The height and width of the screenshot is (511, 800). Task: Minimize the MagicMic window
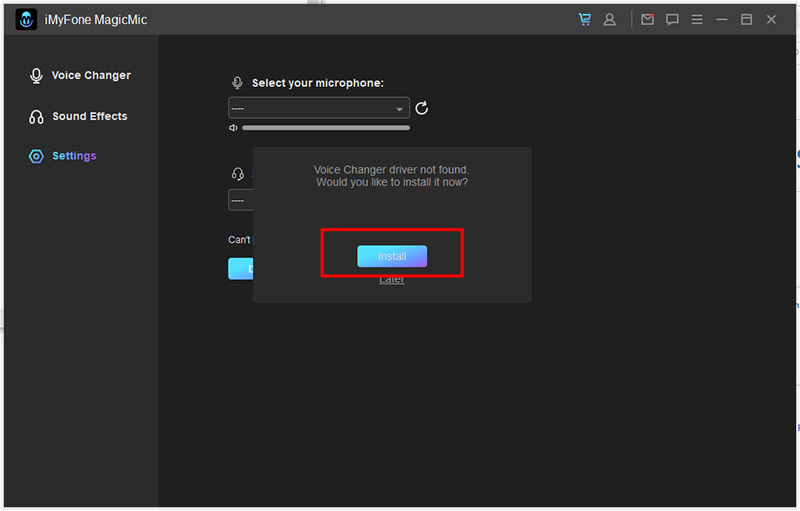[721, 19]
